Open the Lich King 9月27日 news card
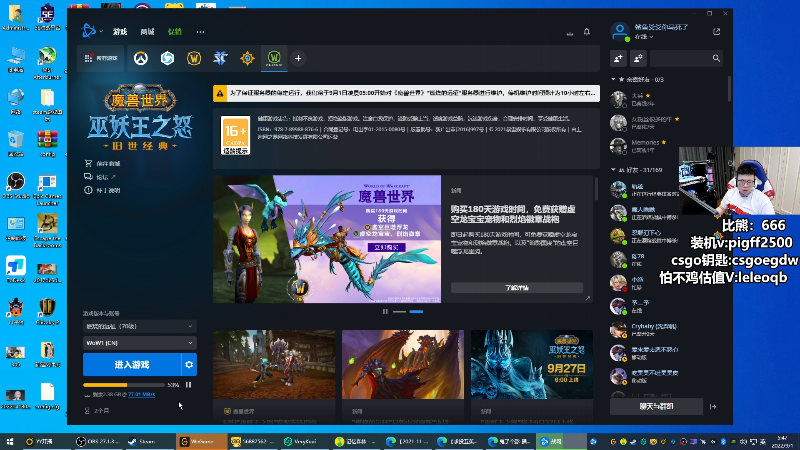Screen dimensions: 800x450 click(532, 377)
